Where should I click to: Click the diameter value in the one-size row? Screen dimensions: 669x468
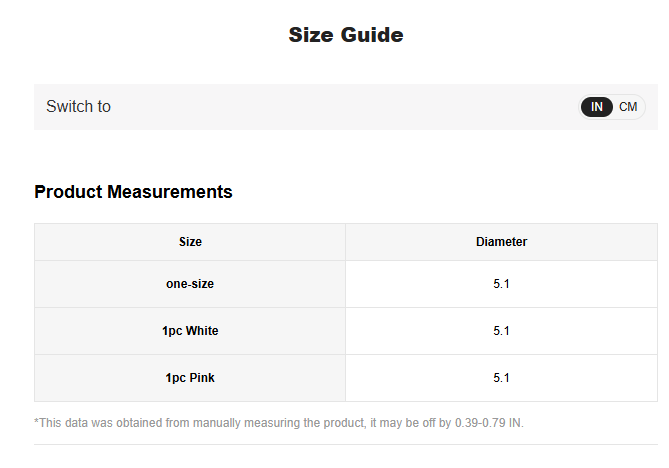point(501,284)
